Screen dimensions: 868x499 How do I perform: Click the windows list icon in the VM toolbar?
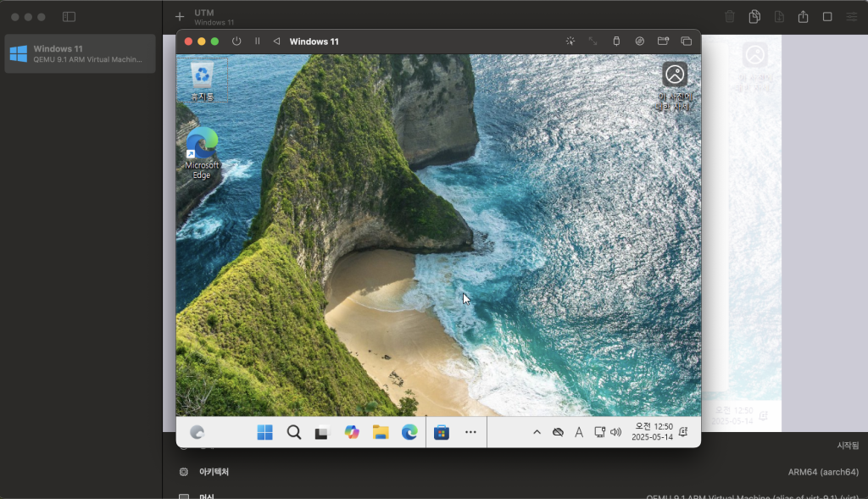pyautogui.click(x=686, y=42)
